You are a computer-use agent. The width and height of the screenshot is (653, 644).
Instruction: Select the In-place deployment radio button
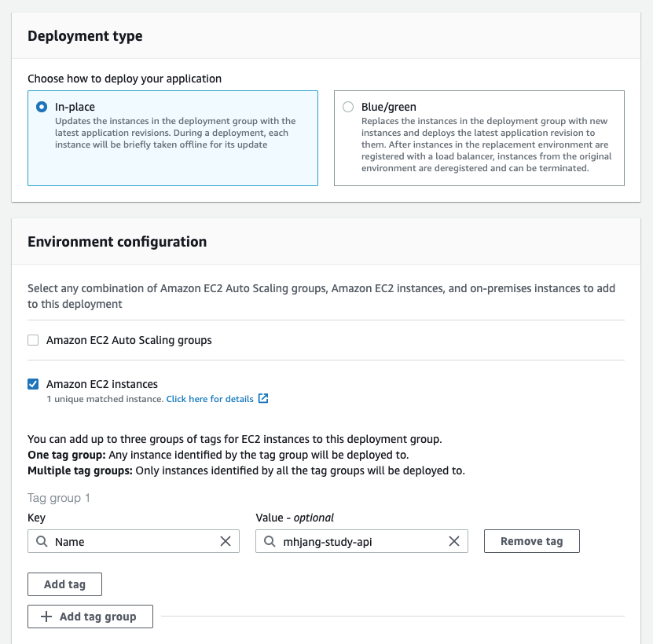pos(42,107)
